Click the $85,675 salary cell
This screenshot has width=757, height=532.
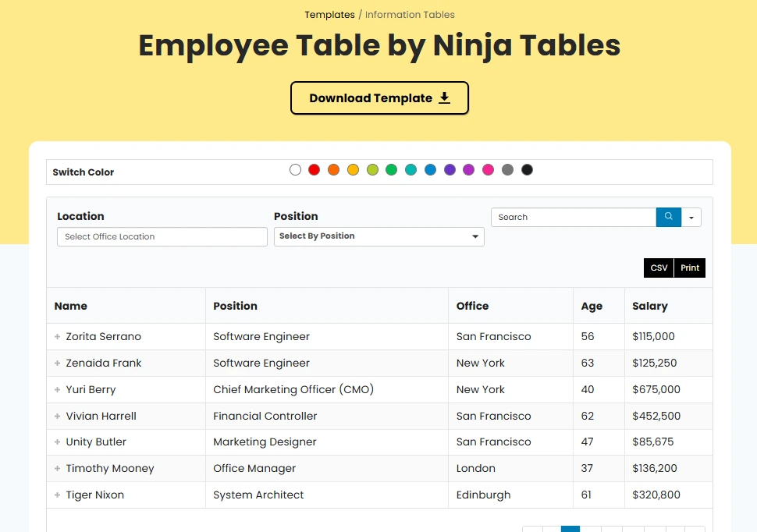click(669, 442)
